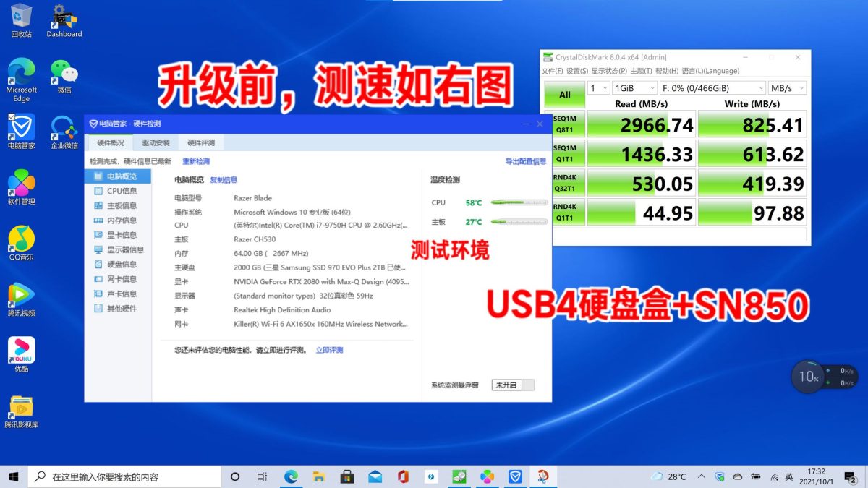Click the green All benchmark button

pos(564,95)
